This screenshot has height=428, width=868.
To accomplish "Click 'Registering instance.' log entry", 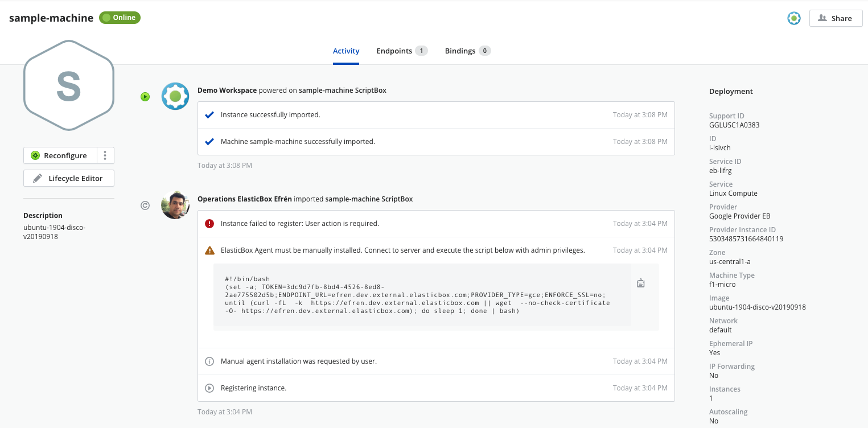I will pos(253,388).
